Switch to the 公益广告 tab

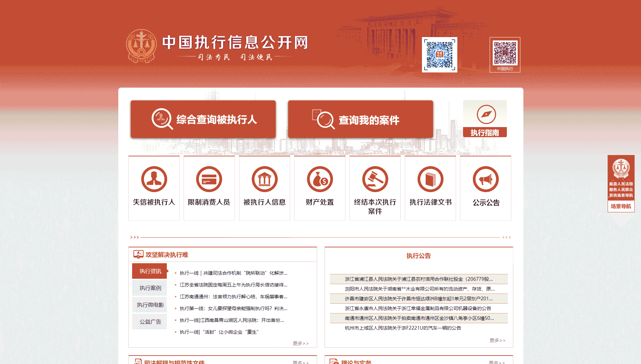click(150, 322)
